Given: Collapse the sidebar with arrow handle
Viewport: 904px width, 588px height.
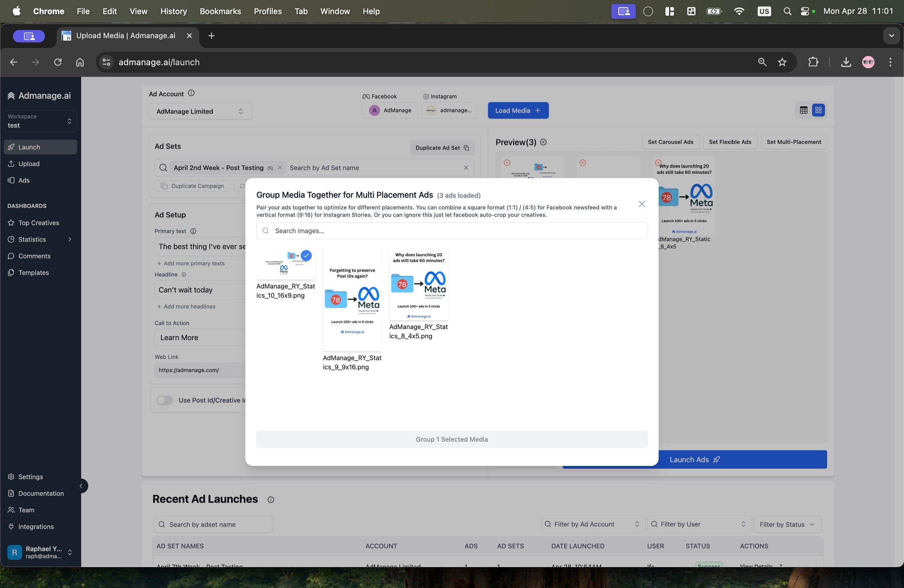Looking at the screenshot, I should tap(81, 486).
